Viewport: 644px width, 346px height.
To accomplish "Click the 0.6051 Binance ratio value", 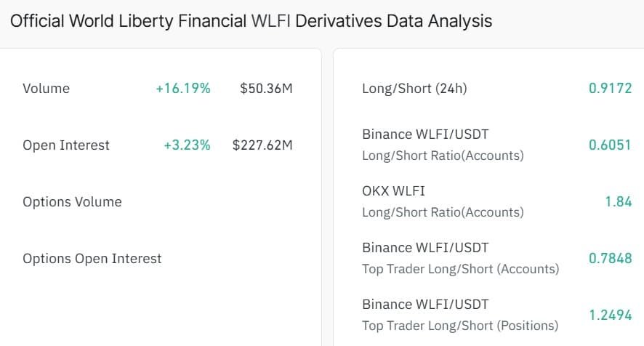I will 610,145.
